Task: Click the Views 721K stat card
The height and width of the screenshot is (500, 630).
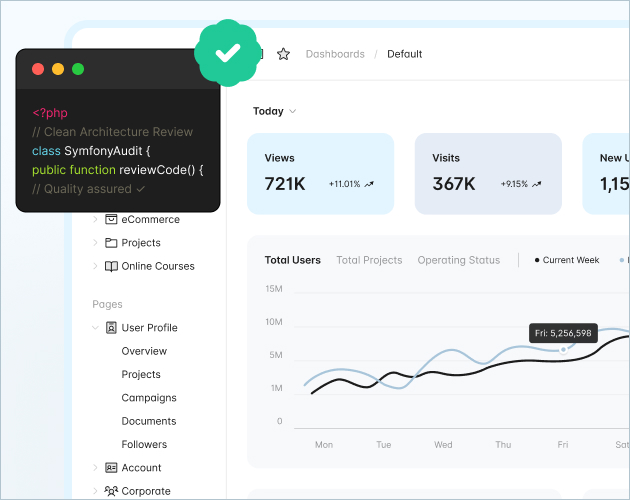Action: 321,174
